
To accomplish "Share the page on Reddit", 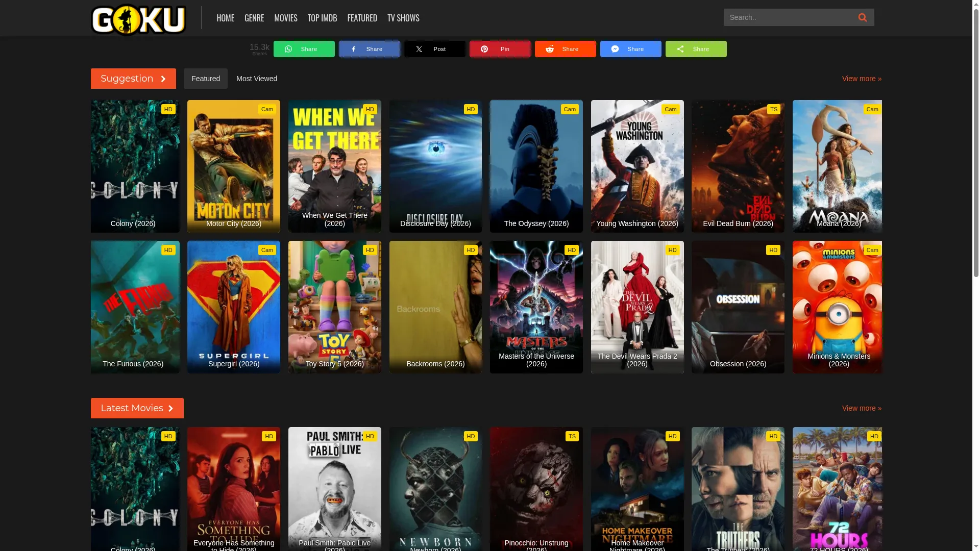I will pos(566,49).
